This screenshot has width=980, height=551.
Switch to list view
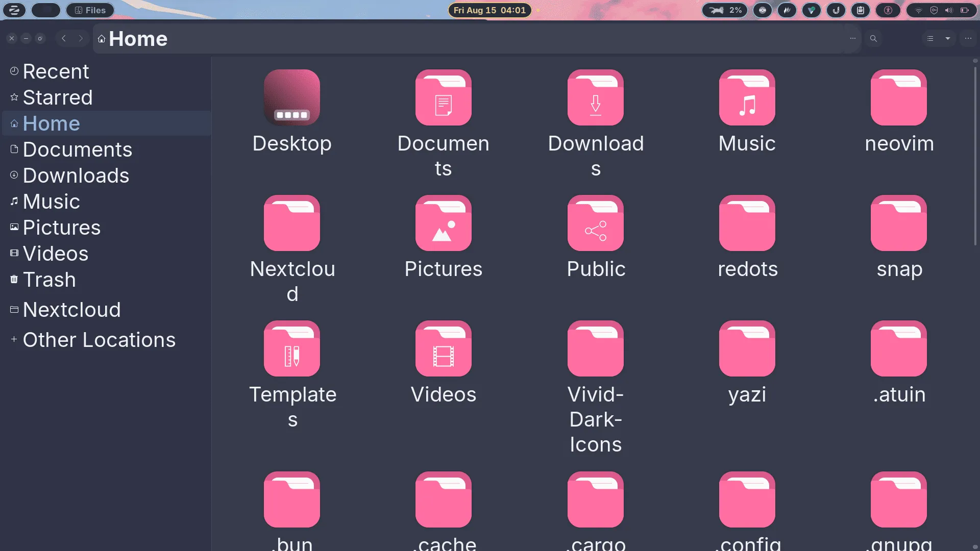pos(930,39)
